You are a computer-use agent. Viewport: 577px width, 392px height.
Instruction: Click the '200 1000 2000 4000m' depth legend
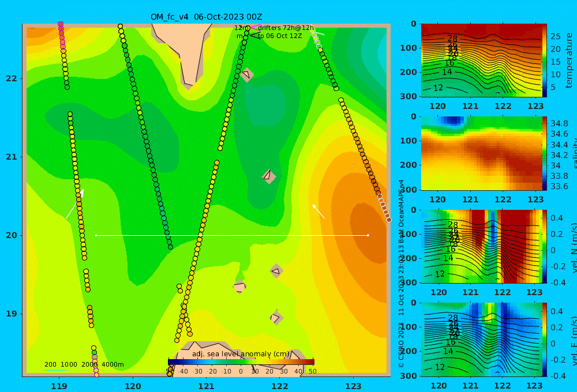84,364
